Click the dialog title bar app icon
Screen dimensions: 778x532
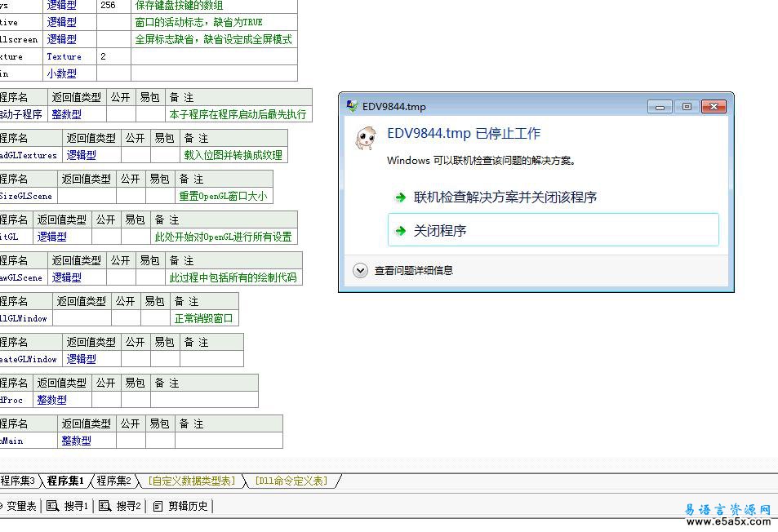coord(352,107)
